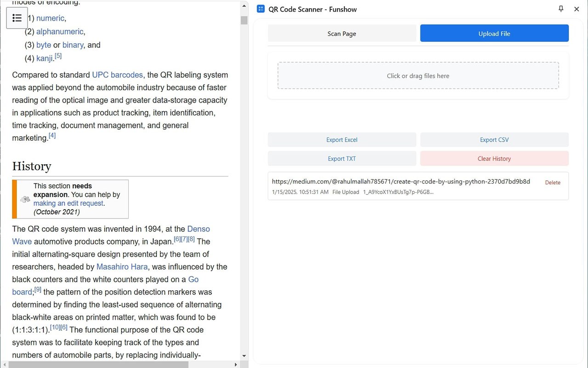
Task: Click the 'making an edit request' link
Action: 68,203
